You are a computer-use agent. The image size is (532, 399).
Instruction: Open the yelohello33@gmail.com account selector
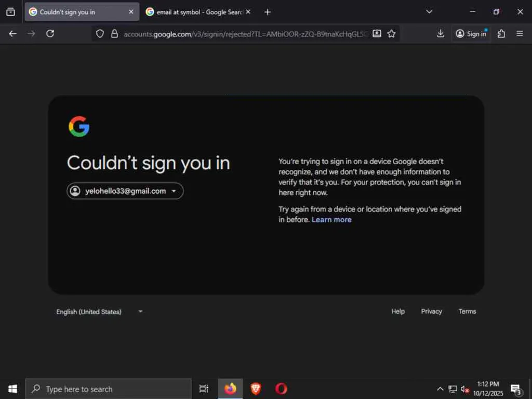pyautogui.click(x=125, y=191)
